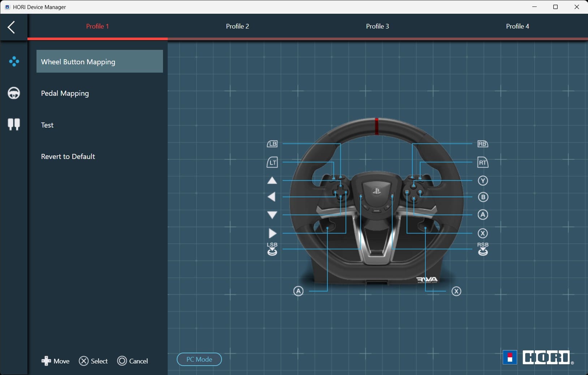Select the Test menu item
The width and height of the screenshot is (588, 375).
47,125
